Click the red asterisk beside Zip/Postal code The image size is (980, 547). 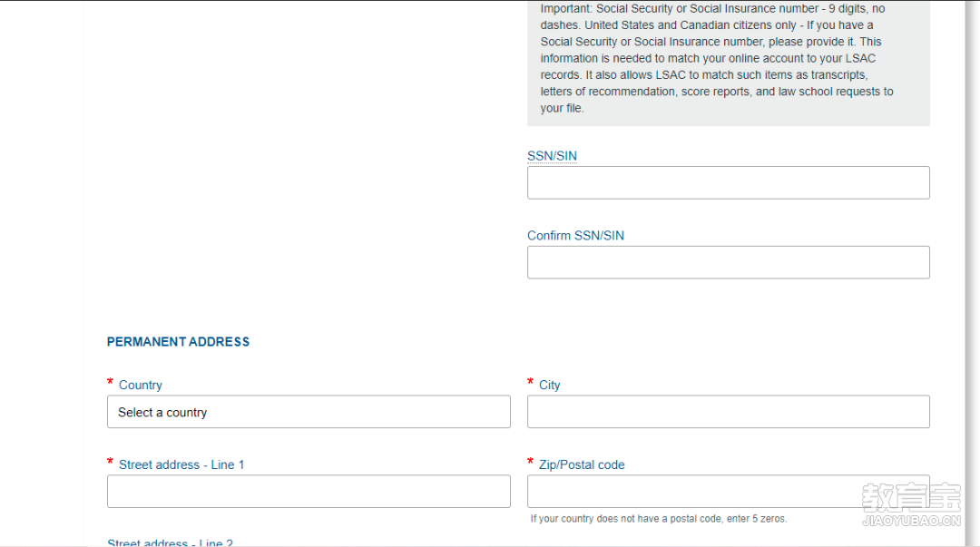pos(530,462)
